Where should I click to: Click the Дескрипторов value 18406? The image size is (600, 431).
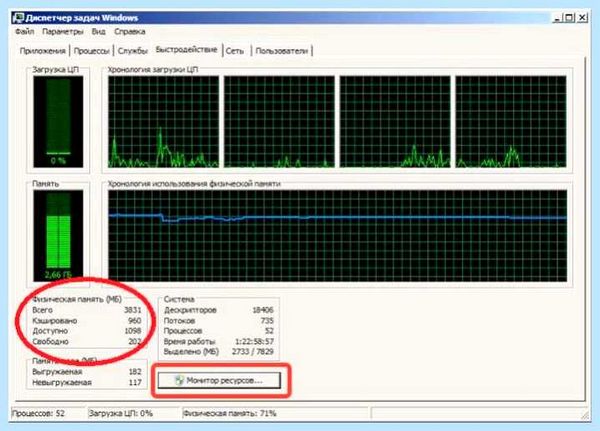click(x=262, y=310)
